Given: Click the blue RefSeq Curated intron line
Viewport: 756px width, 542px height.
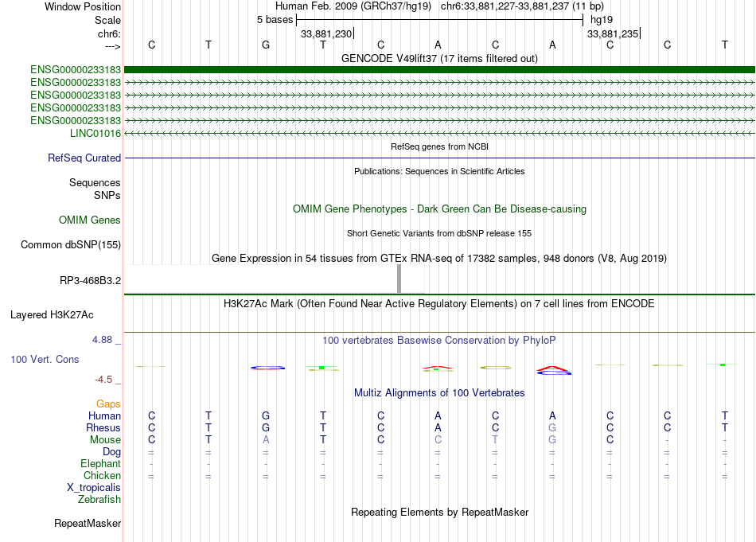Looking at the screenshot, I should (439, 158).
